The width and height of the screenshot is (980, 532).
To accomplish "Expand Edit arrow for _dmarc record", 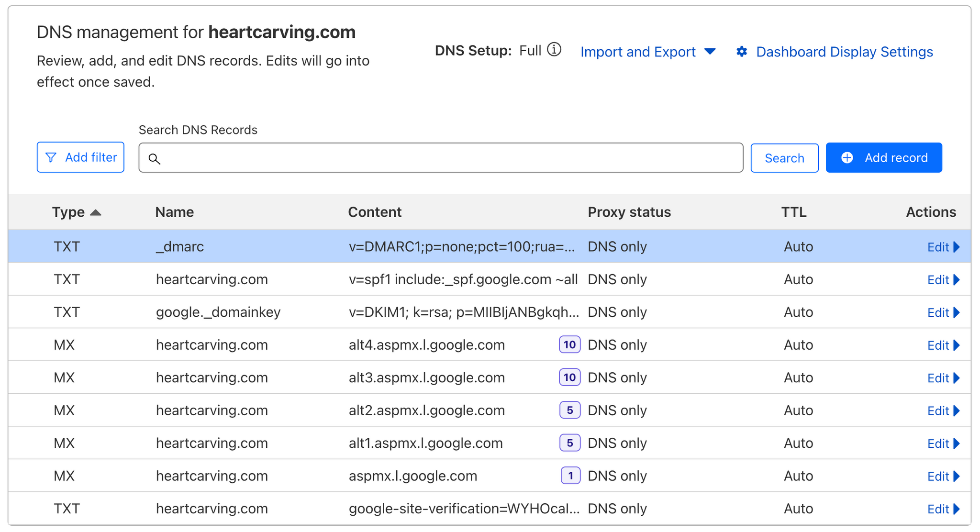I will pyautogui.click(x=957, y=247).
